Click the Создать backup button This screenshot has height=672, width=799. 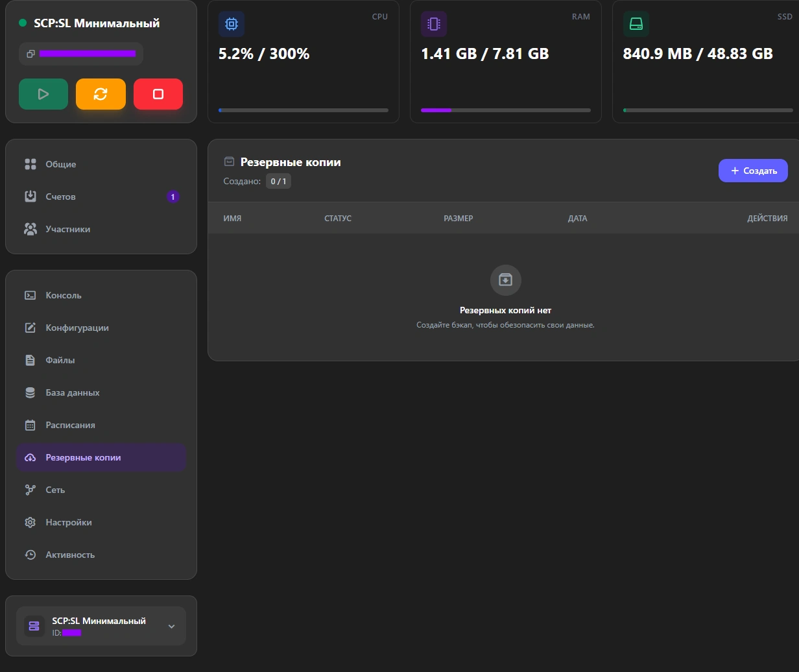click(x=753, y=171)
